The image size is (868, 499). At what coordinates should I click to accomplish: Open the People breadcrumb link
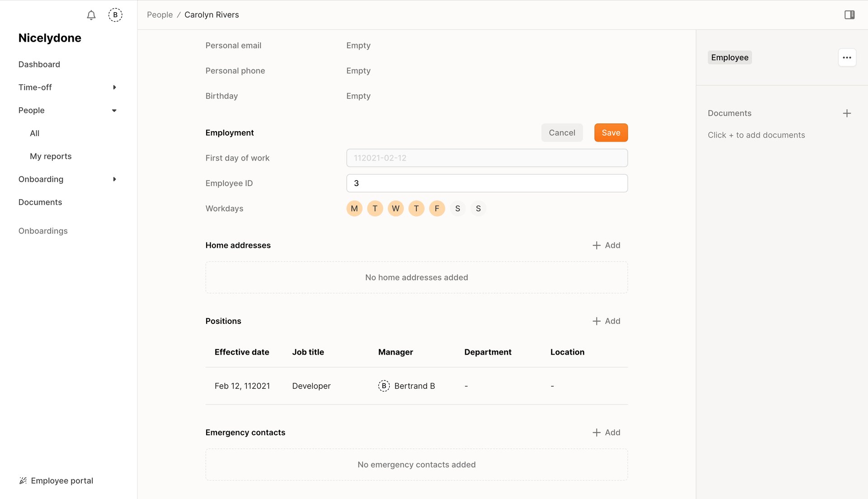click(x=159, y=14)
